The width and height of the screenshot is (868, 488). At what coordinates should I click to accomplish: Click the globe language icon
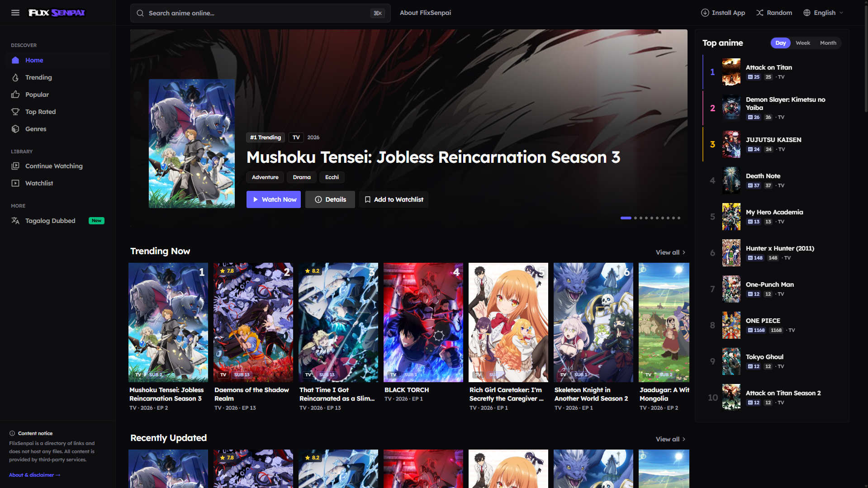[x=807, y=13]
